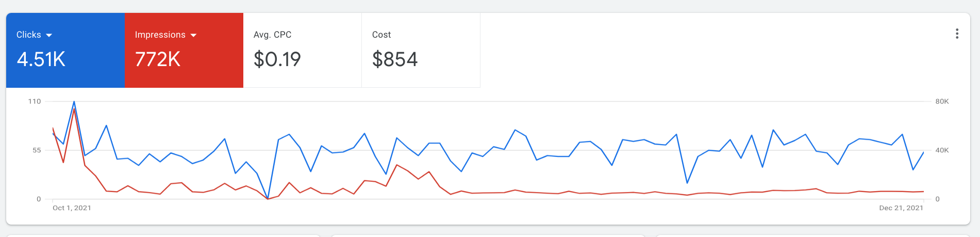Click the Avg. CPC label text
The height and width of the screenshot is (237, 980).
point(272,35)
